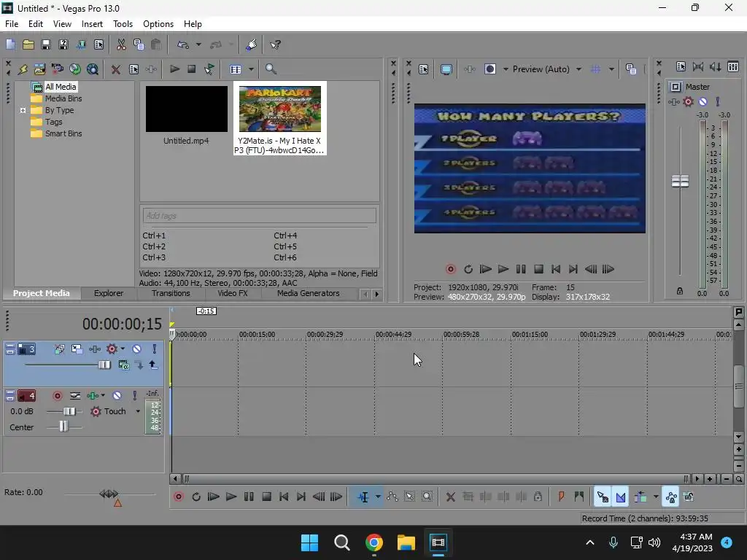Screen dimensions: 747x560
Task: Delete selection with the timeline X icon
Action: (450, 497)
